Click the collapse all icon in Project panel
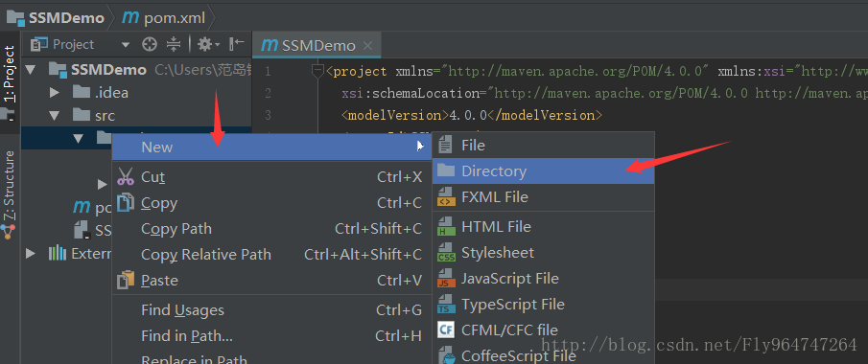The width and height of the screenshot is (868, 364). pos(174,44)
